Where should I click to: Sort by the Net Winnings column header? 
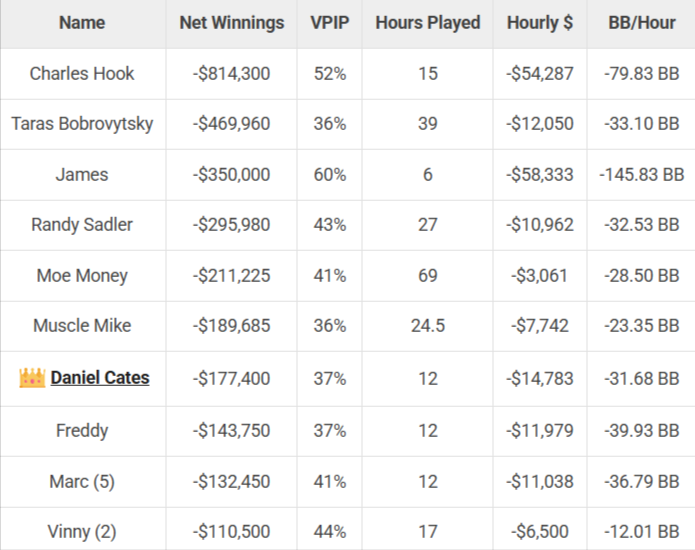pos(232,23)
